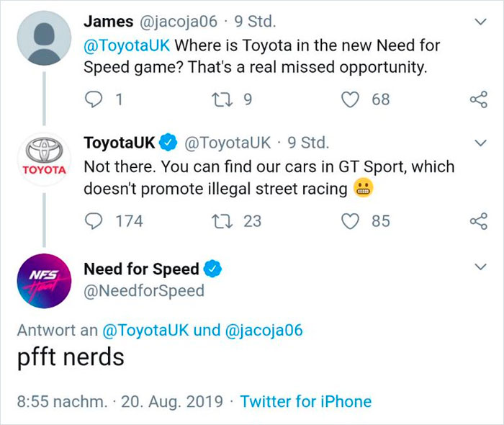This screenshot has width=504, height=425.
Task: Reply to ToyotaUK's tweet
Action: [x=95, y=221]
